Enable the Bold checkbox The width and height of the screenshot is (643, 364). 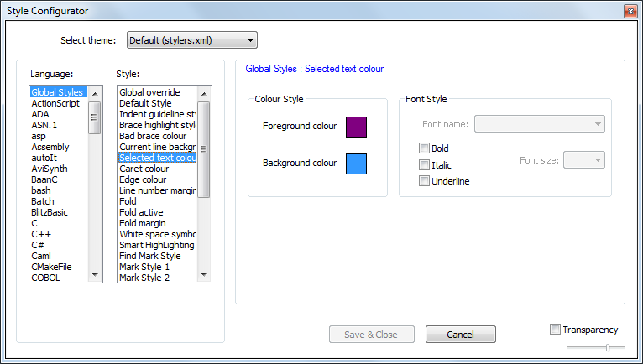(x=425, y=148)
